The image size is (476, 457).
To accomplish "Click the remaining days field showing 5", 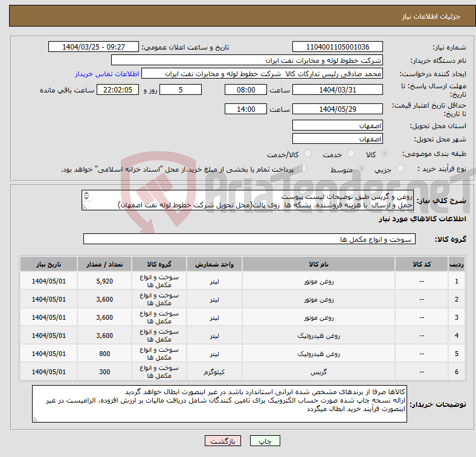I will point(181,89).
